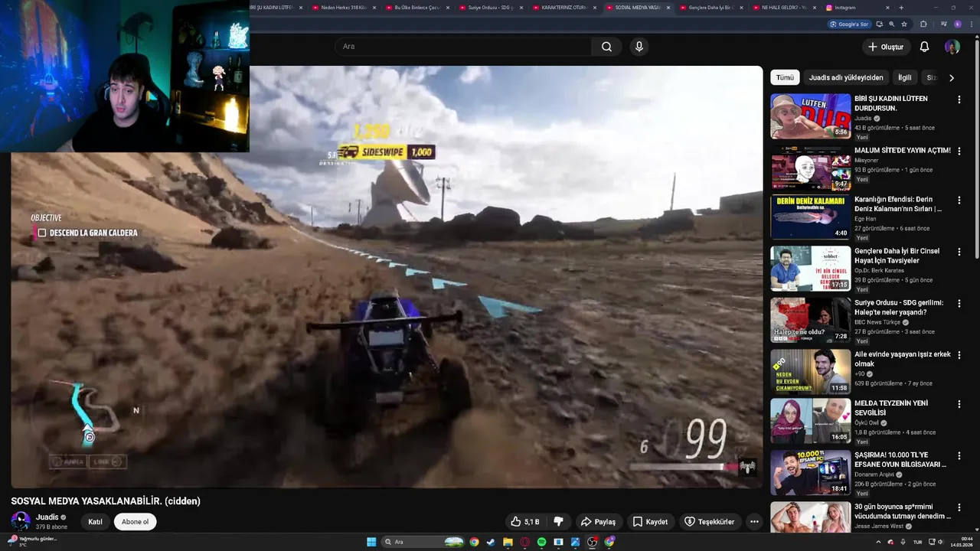The height and width of the screenshot is (551, 980).
Task: Click Google'a Sor button in address bar
Action: [x=851, y=24]
